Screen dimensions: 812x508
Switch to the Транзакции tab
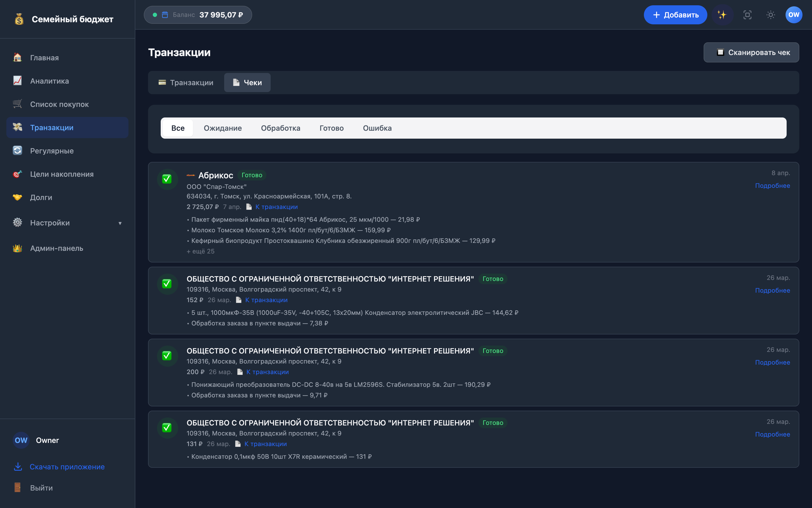[186, 83]
